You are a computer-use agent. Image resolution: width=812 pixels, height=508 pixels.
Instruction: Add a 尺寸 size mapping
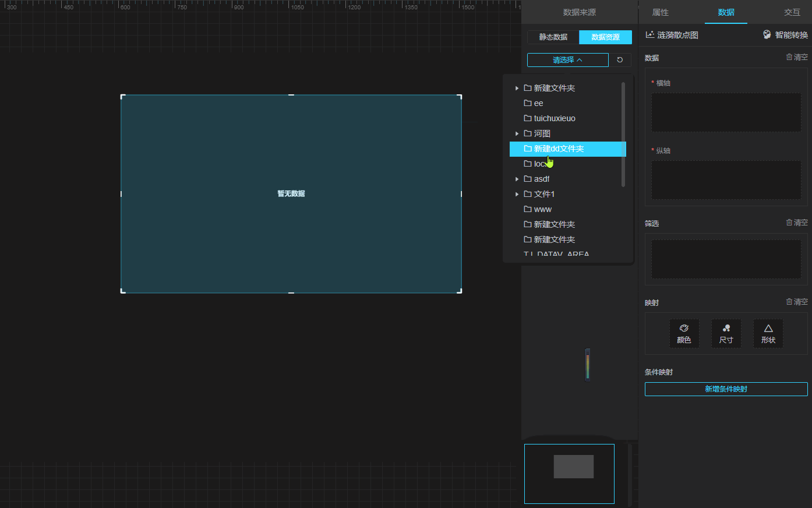click(726, 334)
